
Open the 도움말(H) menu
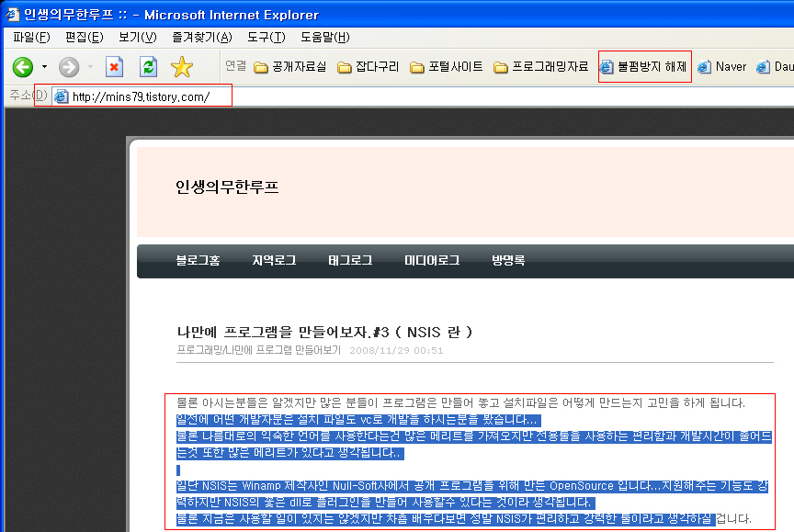click(325, 37)
